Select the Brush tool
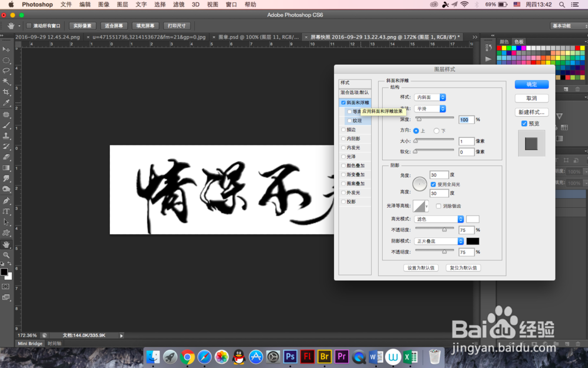 [6, 125]
